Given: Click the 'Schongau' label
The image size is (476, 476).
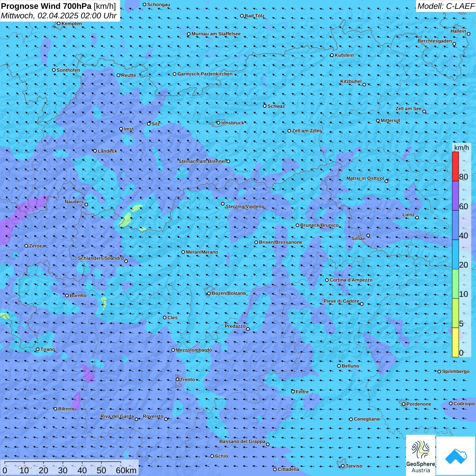Looking at the screenshot, I should [x=159, y=4].
